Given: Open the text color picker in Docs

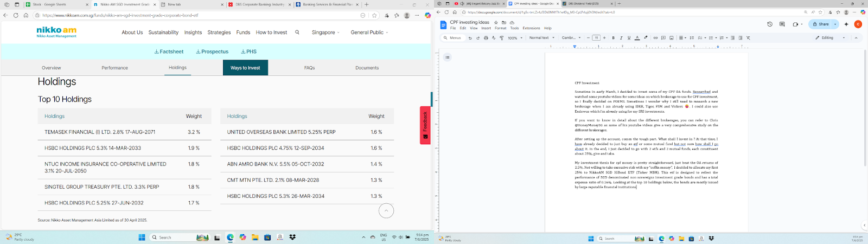Looking at the screenshot, I should tap(637, 38).
